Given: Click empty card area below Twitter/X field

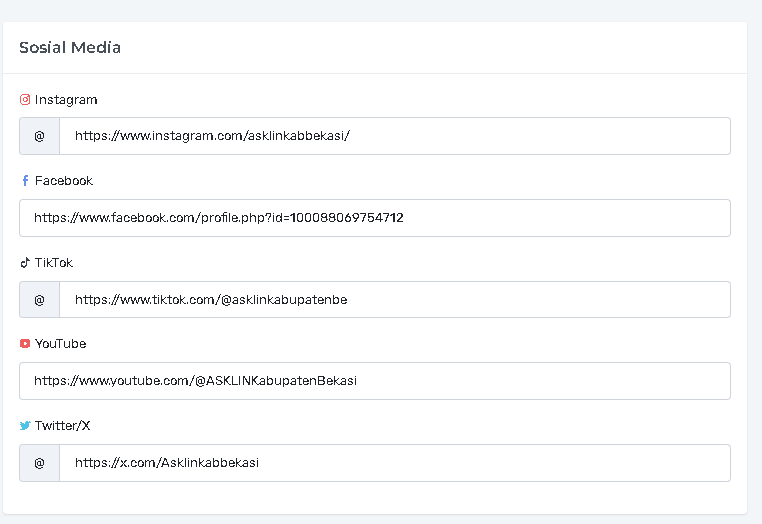Looking at the screenshot, I should click(374, 498).
